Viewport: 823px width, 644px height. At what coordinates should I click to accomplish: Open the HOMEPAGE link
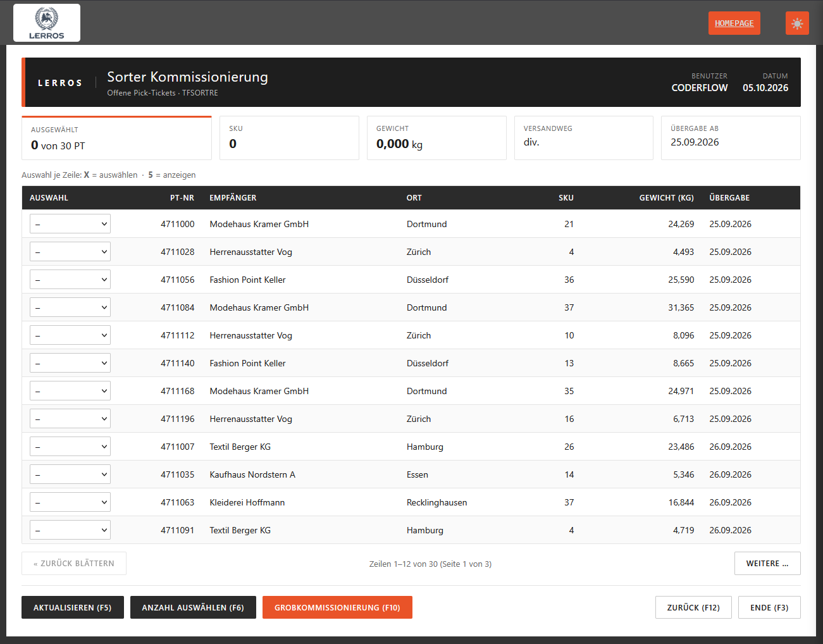click(734, 23)
